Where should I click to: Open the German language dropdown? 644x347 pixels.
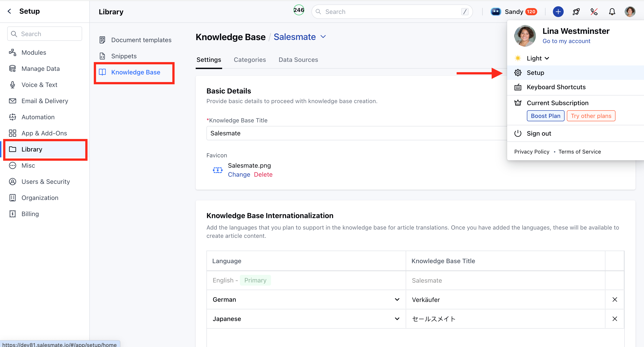coord(306,299)
